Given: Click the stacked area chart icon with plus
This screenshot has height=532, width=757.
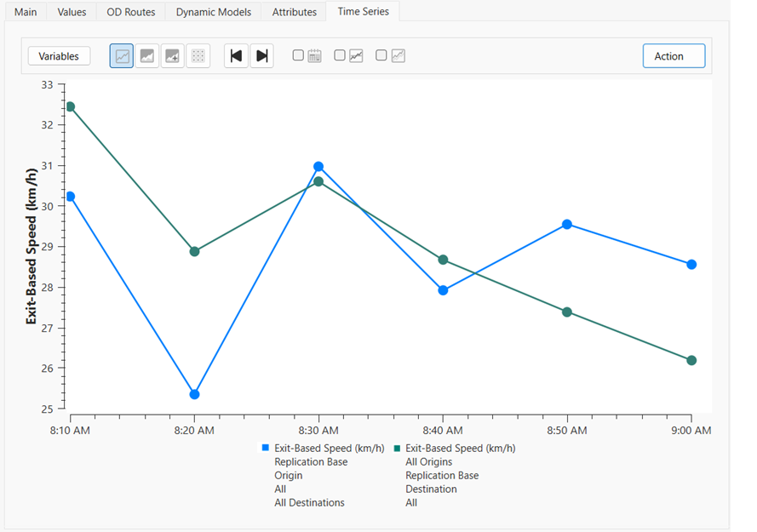Looking at the screenshot, I should tap(173, 56).
